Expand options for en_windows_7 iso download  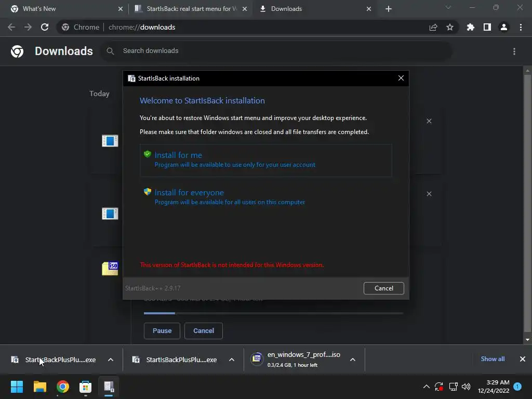click(x=353, y=360)
